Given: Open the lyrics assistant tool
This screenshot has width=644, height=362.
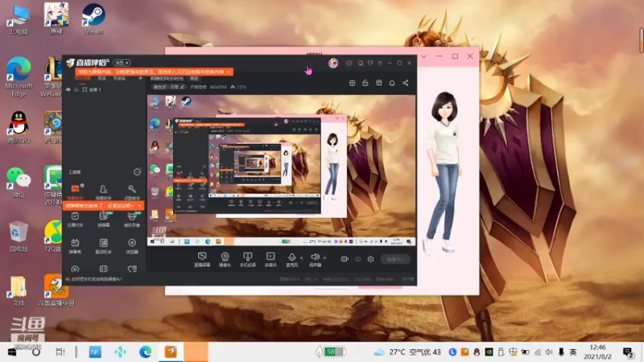Looking at the screenshot, I should click(103, 246).
